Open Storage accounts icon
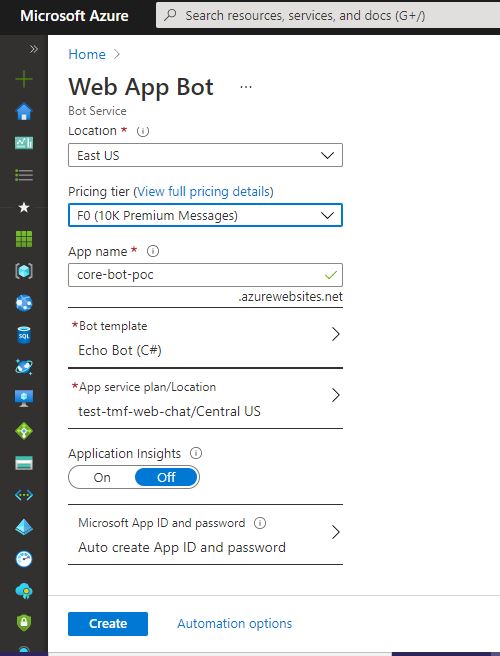 click(24, 463)
